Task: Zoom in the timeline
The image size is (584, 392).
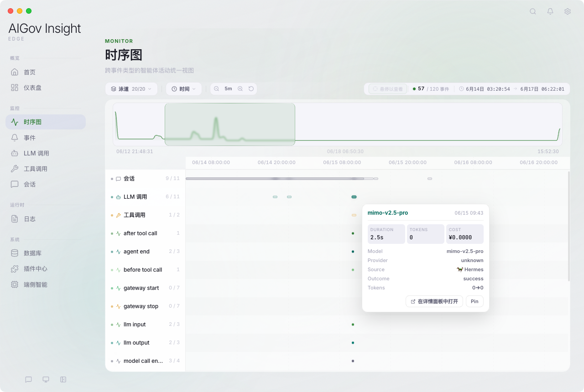Action: click(240, 89)
